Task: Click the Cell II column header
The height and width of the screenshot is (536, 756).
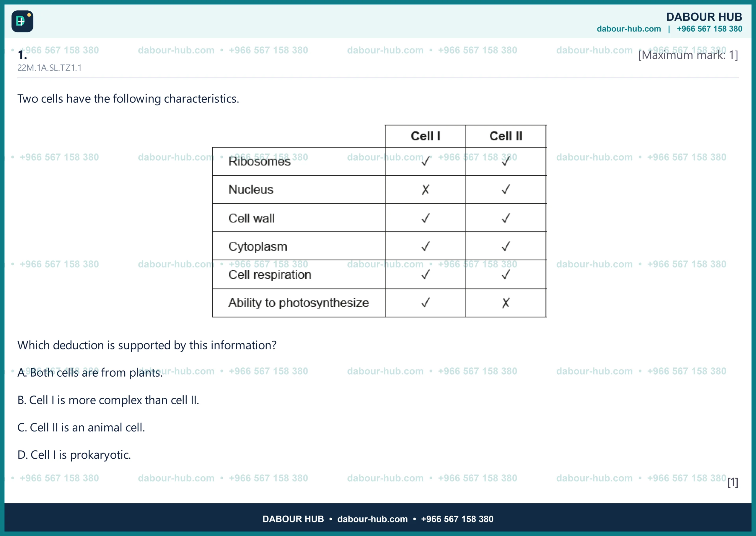Action: click(506, 136)
